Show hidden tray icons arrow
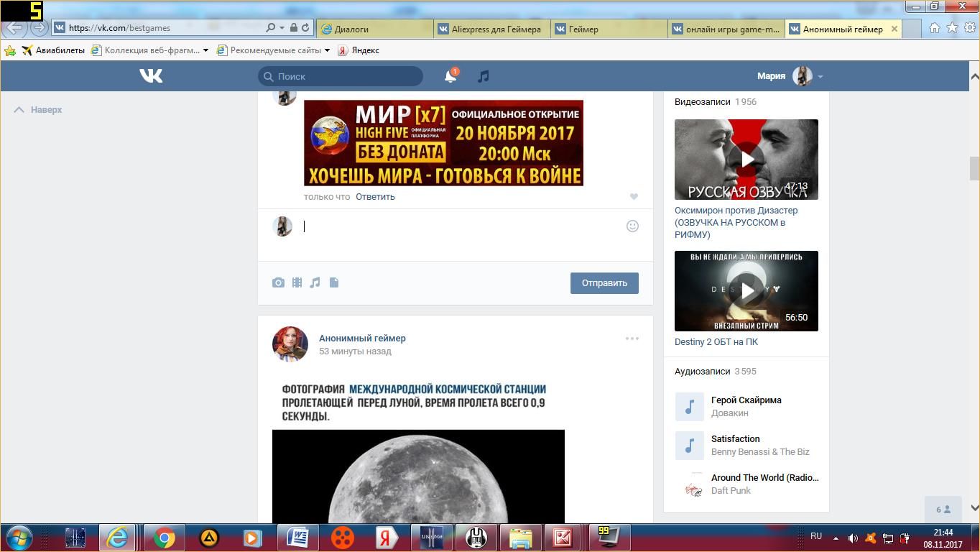Image resolution: width=980 pixels, height=552 pixels. pos(836,538)
